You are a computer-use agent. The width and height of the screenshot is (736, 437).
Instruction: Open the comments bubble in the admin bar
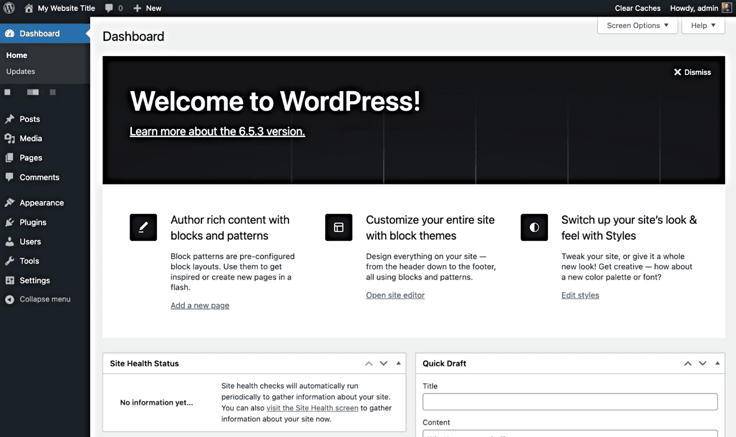109,8
